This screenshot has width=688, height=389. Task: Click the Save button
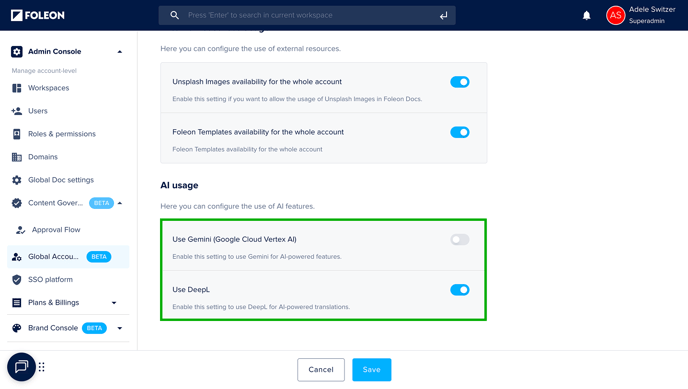(x=372, y=370)
